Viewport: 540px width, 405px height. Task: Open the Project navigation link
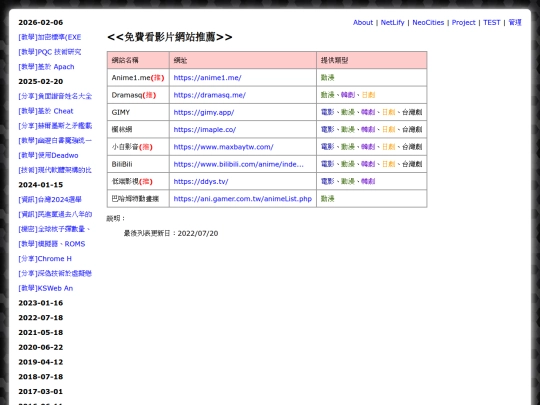464,22
